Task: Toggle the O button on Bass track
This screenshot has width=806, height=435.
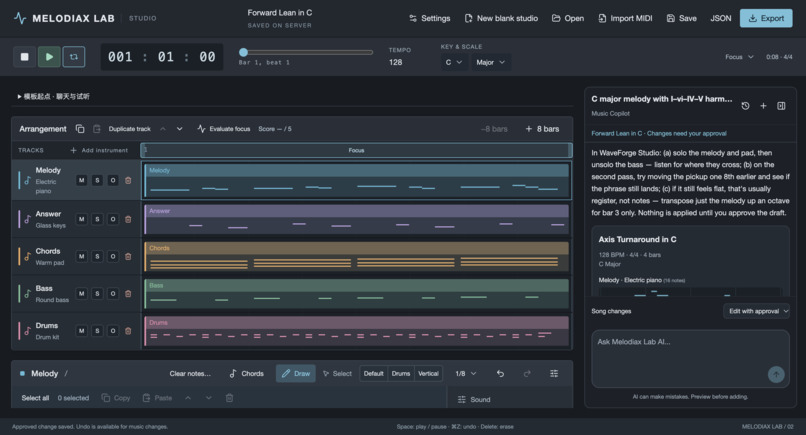Action: [x=113, y=294]
